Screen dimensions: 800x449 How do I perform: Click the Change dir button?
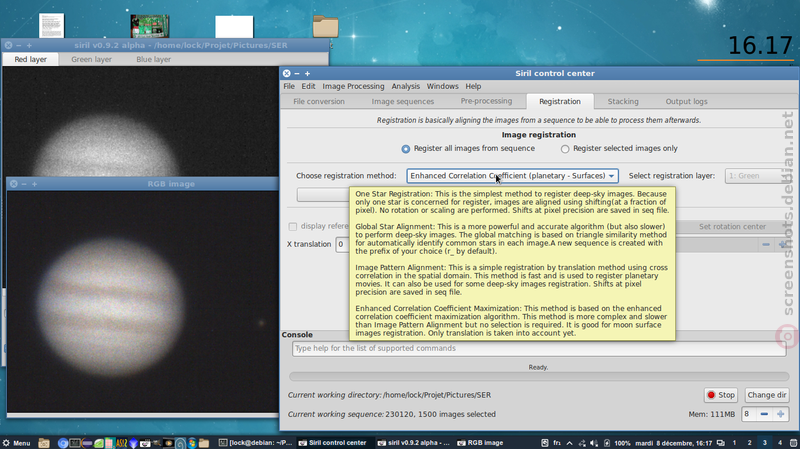pos(766,395)
